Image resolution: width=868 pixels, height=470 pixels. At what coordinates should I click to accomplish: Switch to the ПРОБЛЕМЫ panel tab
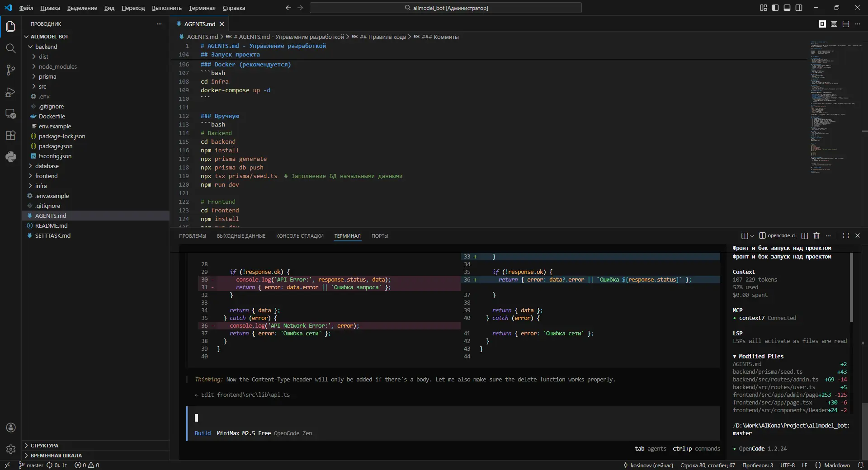(x=192, y=236)
